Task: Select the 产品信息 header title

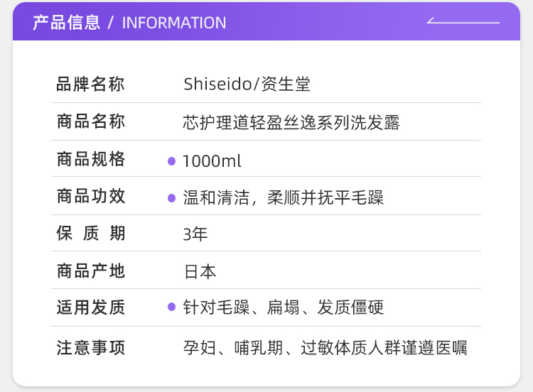Action: point(66,22)
